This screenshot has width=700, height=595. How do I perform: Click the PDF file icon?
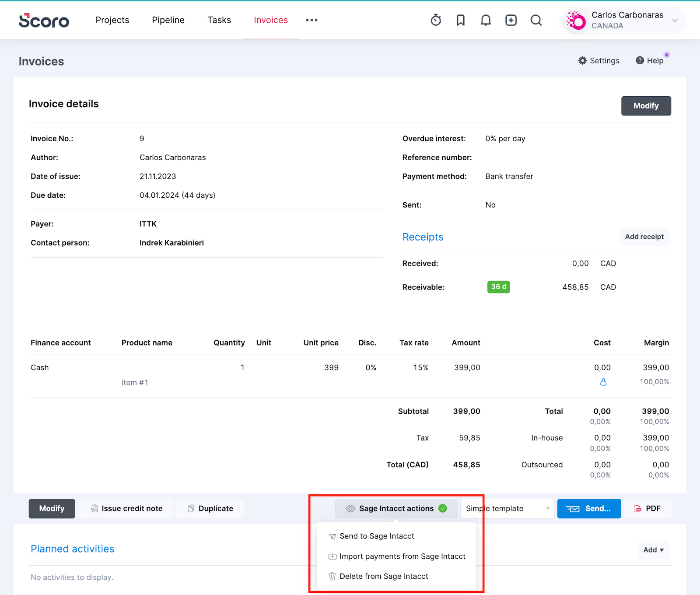click(x=638, y=509)
